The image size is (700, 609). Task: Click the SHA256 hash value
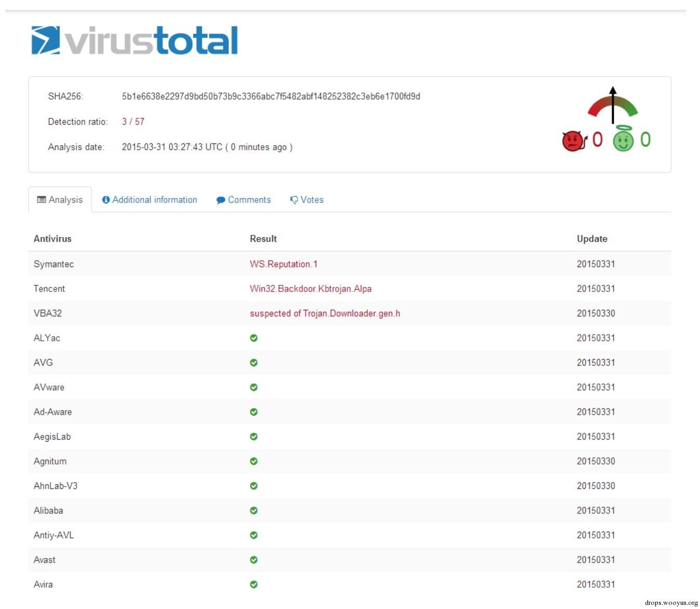(271, 96)
